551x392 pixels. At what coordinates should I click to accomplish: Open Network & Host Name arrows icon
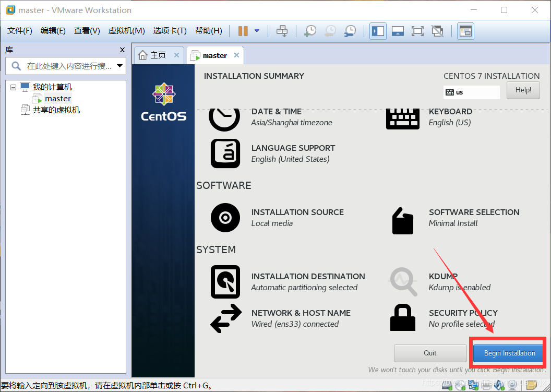click(x=226, y=318)
